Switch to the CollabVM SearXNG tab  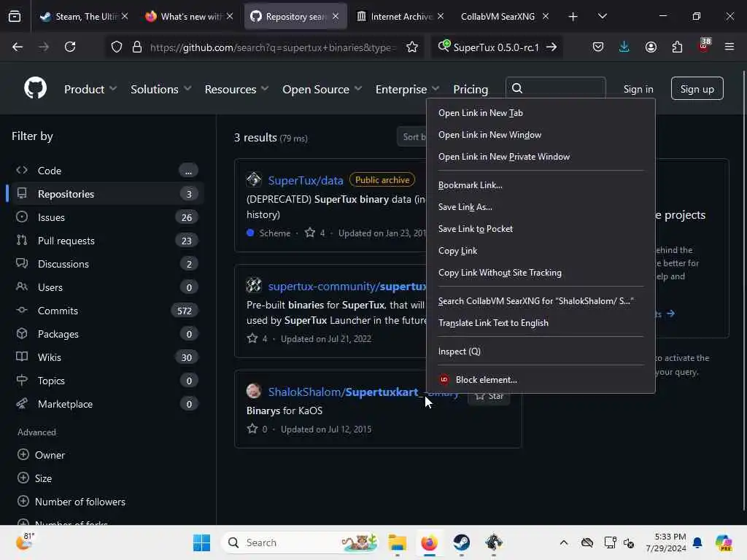click(x=505, y=16)
